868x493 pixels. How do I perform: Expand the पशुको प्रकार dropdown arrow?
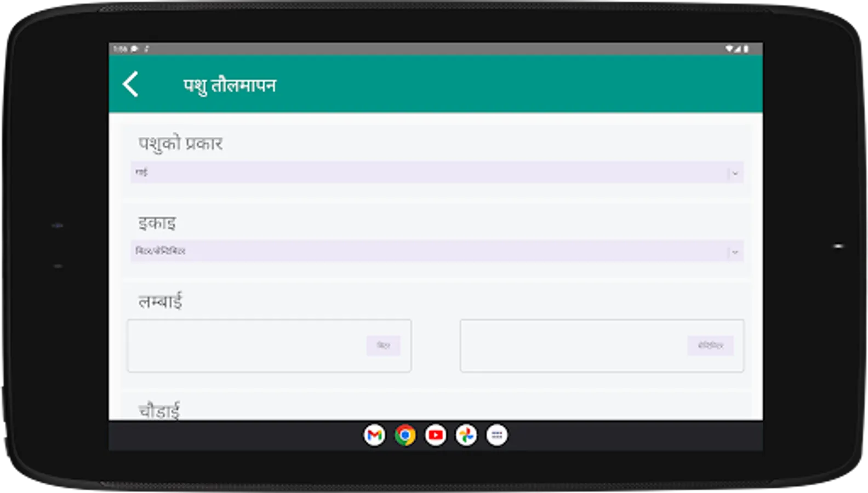pos(735,173)
